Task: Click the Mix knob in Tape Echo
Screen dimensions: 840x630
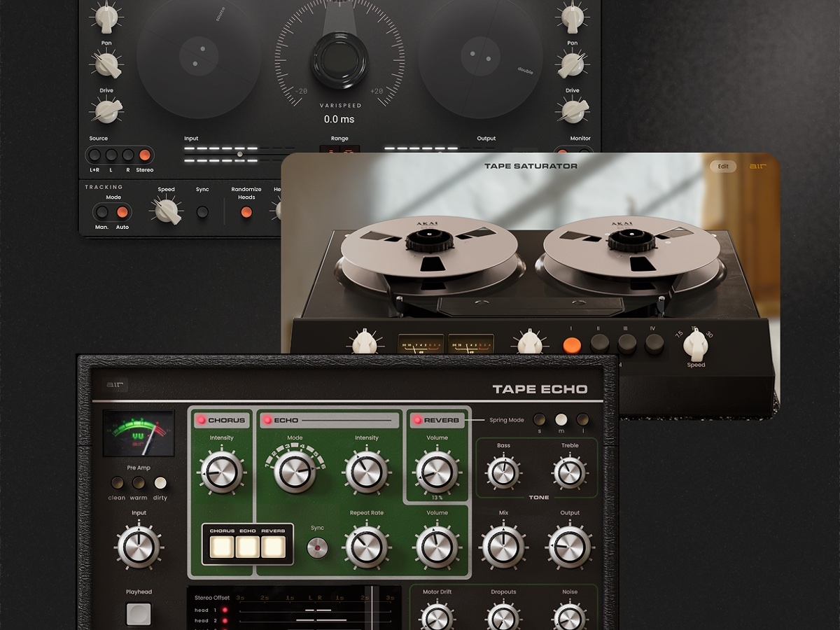Action: 503,547
